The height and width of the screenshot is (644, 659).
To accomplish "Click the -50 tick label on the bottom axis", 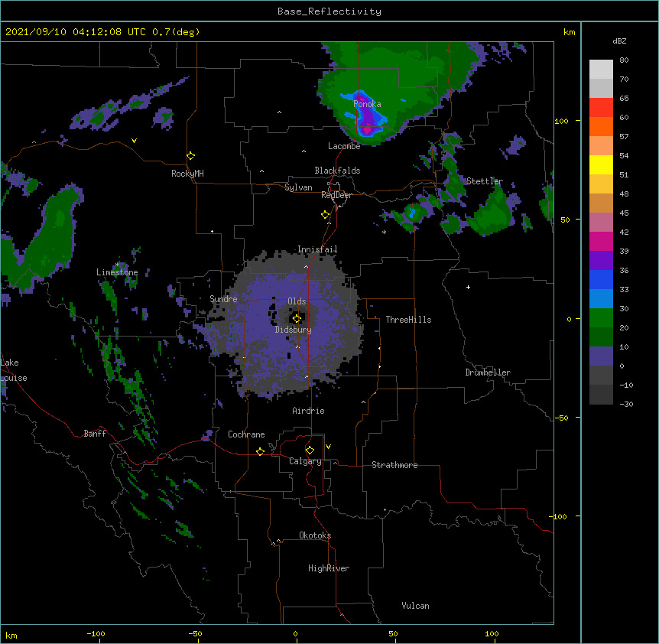I will coord(195,634).
